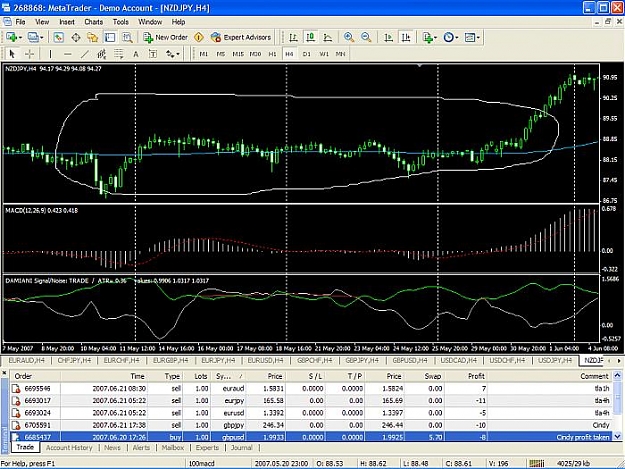The image size is (625, 469).
Task: Close the Terminal panel x button
Action: [4, 373]
